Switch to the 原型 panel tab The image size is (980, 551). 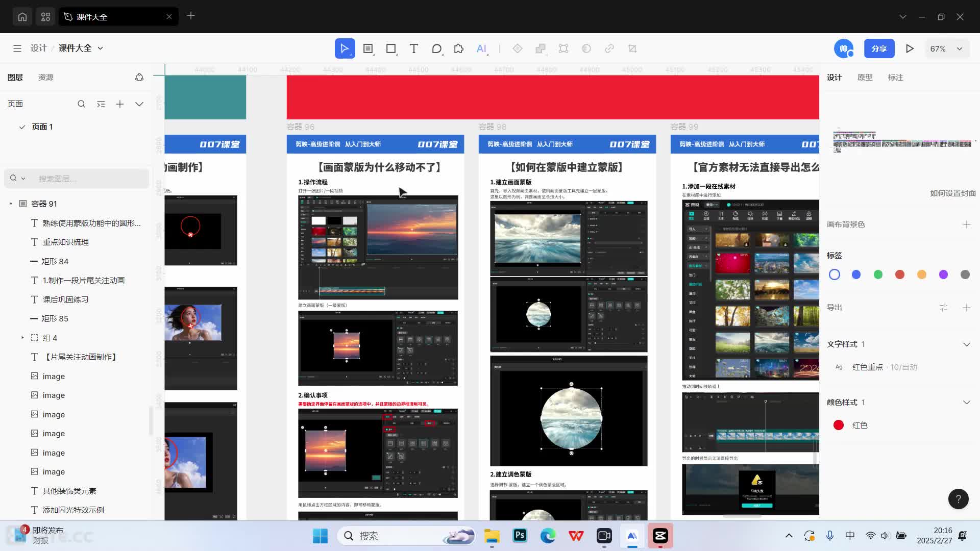point(865,78)
